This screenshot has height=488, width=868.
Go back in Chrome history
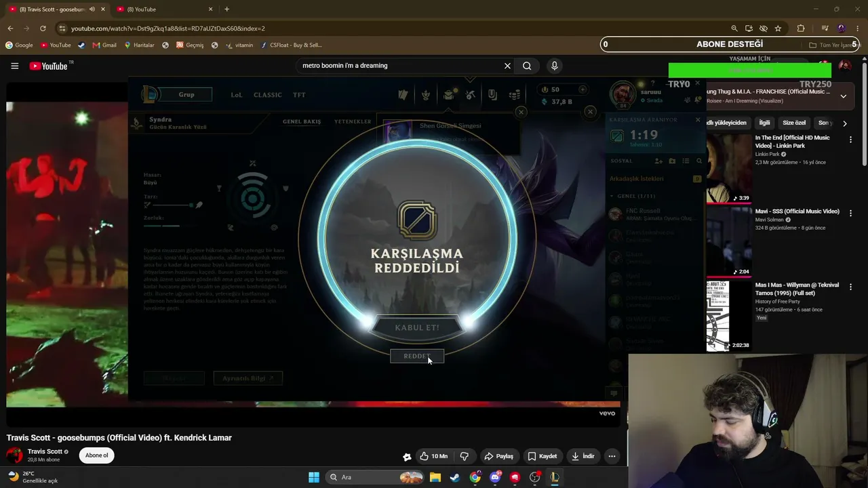(10, 28)
